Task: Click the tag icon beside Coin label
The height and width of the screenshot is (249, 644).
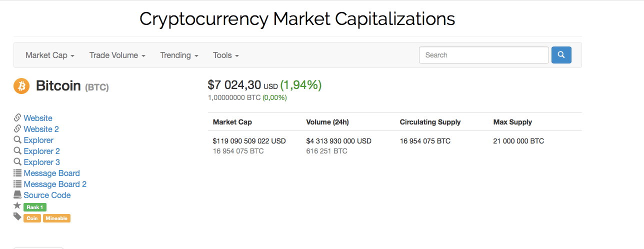Action: 17,217
